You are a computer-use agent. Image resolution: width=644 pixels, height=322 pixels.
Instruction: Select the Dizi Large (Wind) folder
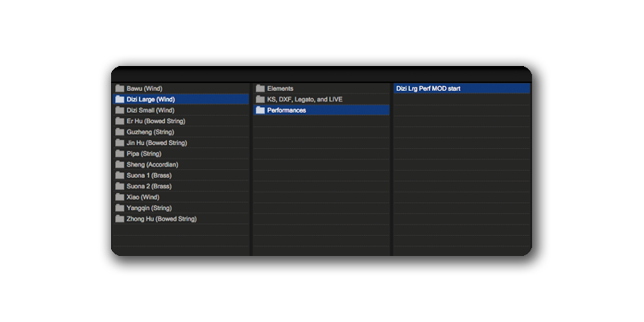(151, 99)
